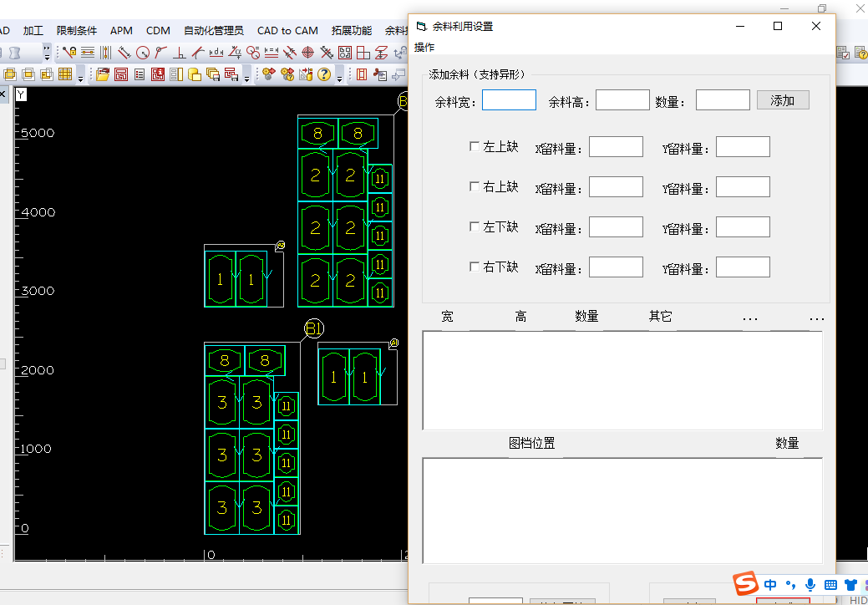The image size is (868, 605).
Task: Click the Sogou microphone voice input icon
Action: 809,585
